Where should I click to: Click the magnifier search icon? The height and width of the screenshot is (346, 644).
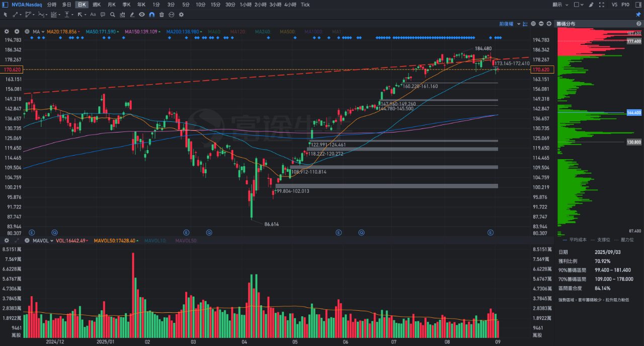(112, 15)
